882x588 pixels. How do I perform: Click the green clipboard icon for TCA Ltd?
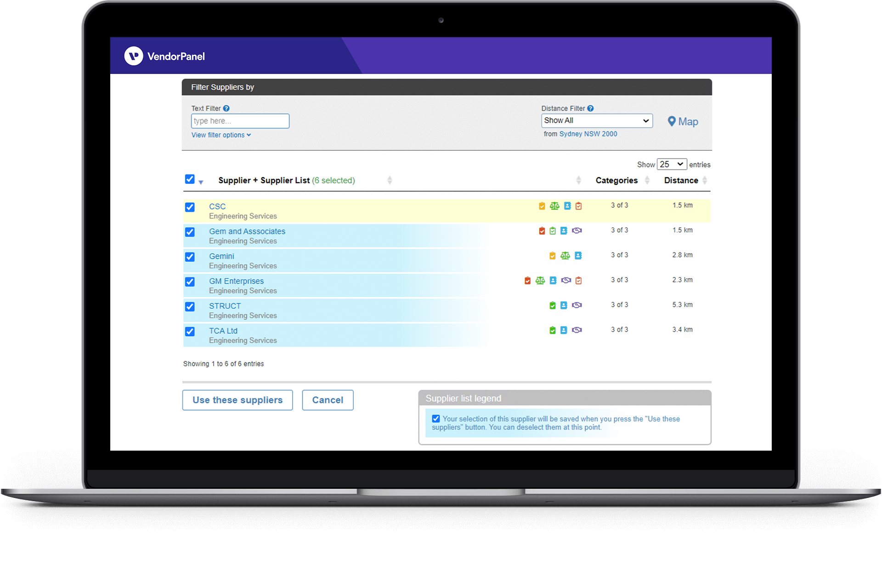click(x=553, y=330)
